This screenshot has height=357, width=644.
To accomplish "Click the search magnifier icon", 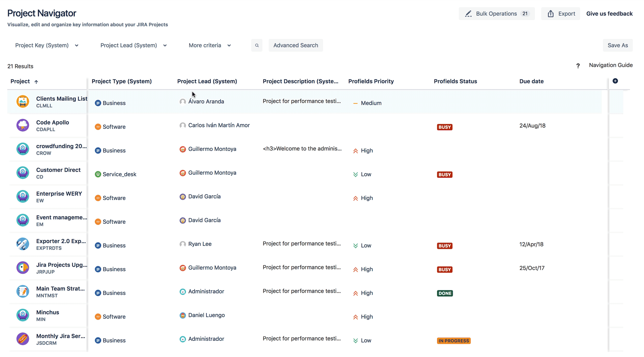I will tap(257, 45).
